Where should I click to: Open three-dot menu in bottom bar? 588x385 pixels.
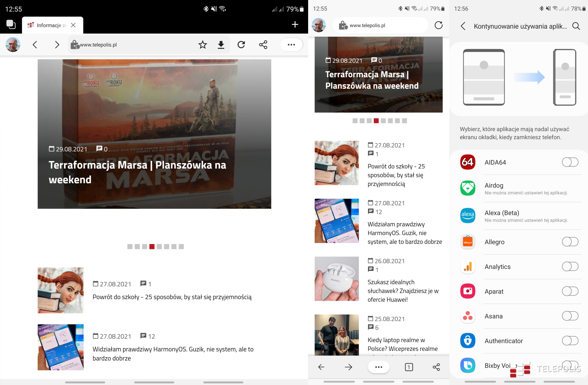379,367
